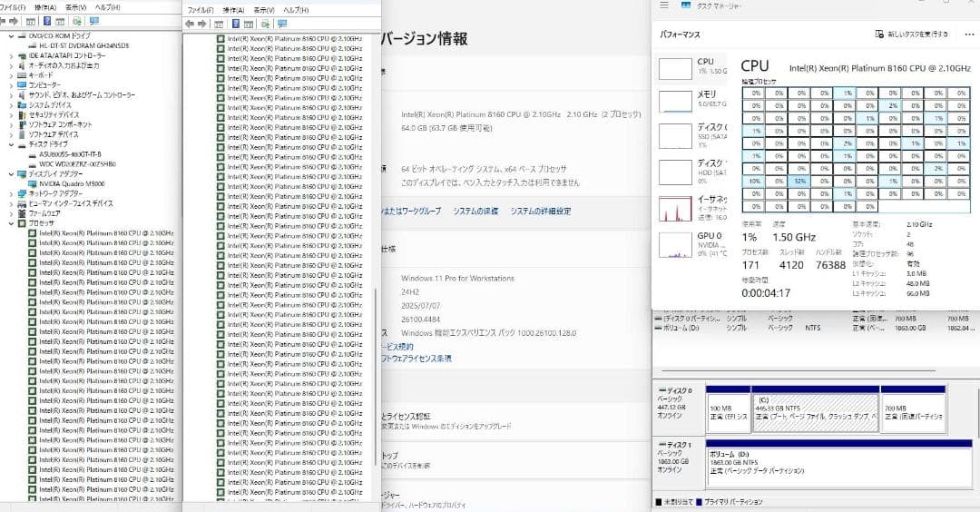Expand コンピューター node in Device Manager
Viewport: 980px width, 512px height.
(11, 85)
